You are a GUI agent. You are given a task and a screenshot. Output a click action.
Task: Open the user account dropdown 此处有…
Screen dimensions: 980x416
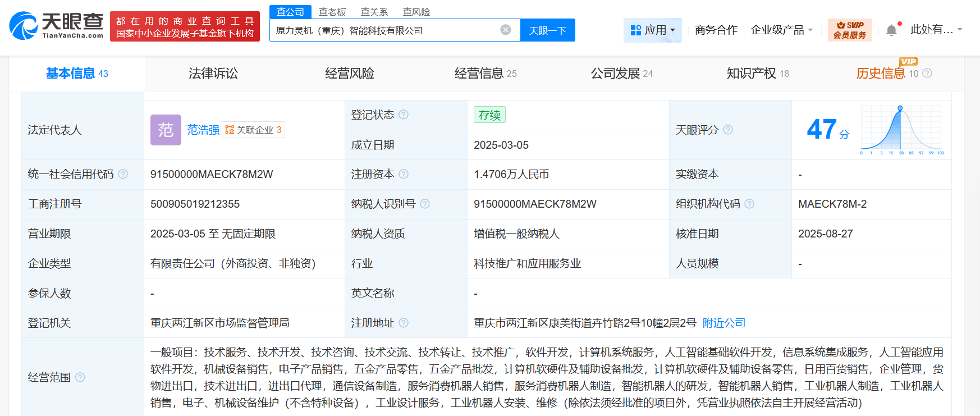tap(936, 30)
